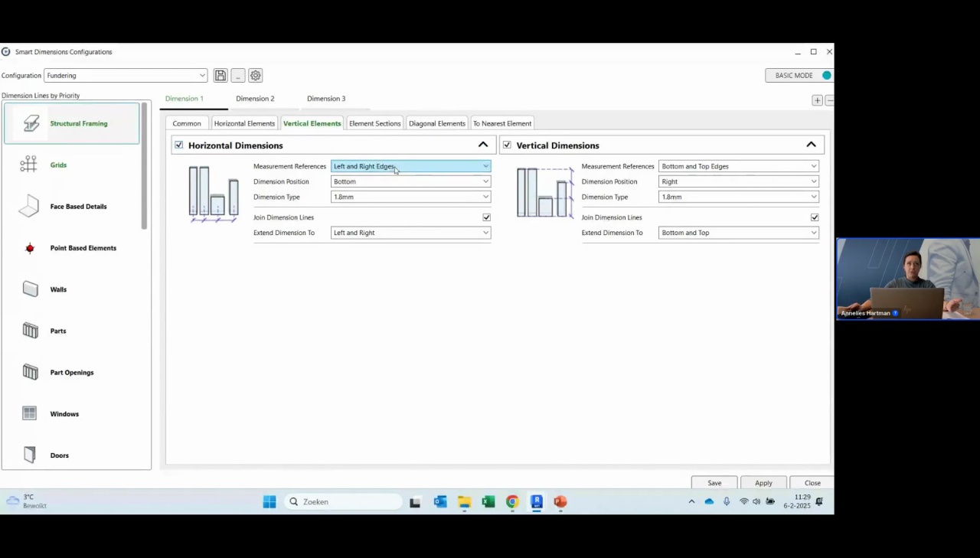Click the Close button at bottom
This screenshot has height=558, width=980.
(x=812, y=483)
